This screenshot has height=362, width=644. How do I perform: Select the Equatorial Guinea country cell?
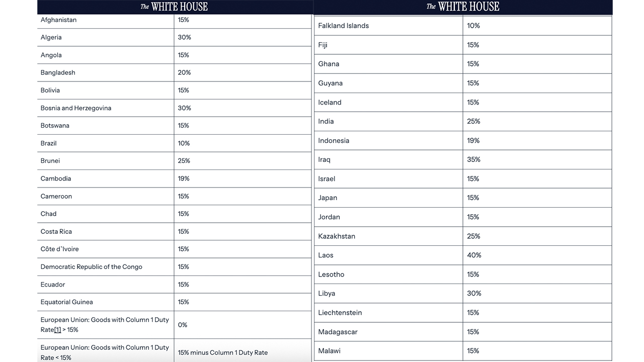(67, 302)
